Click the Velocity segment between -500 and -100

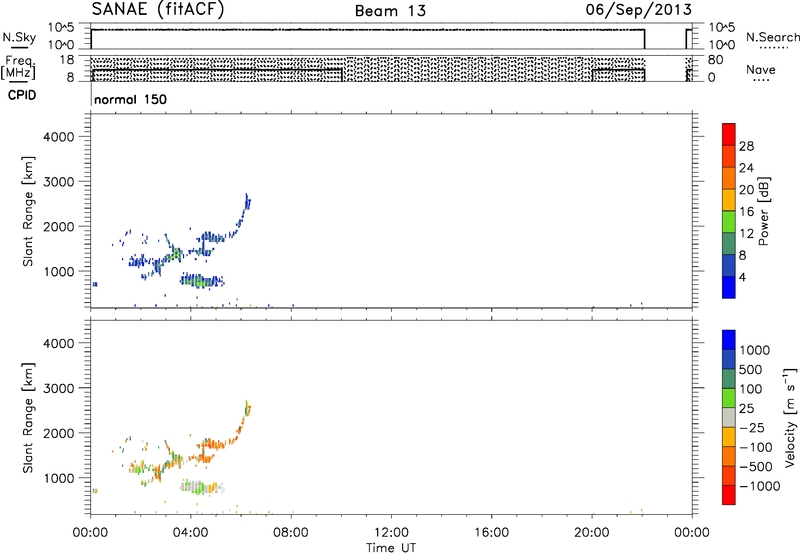click(729, 456)
